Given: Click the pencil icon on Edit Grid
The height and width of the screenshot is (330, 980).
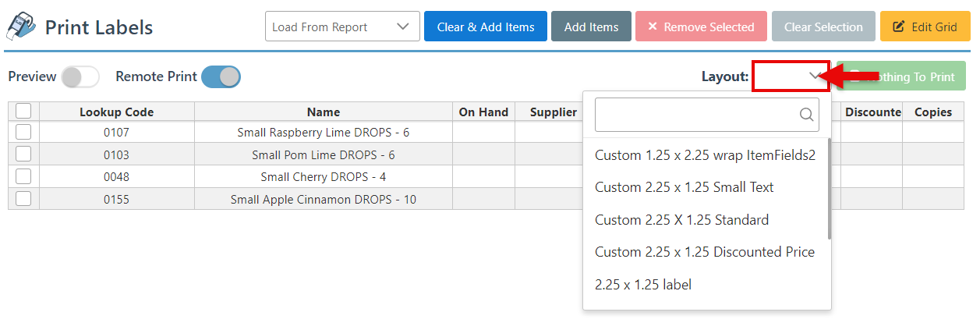Looking at the screenshot, I should [x=898, y=27].
